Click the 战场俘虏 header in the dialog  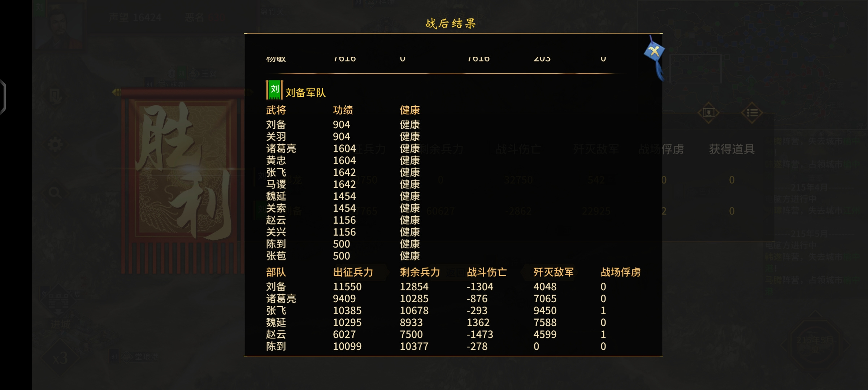pyautogui.click(x=621, y=272)
